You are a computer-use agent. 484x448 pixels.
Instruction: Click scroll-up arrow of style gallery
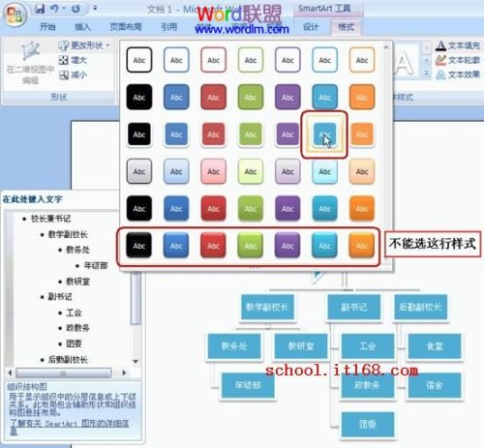point(386,47)
